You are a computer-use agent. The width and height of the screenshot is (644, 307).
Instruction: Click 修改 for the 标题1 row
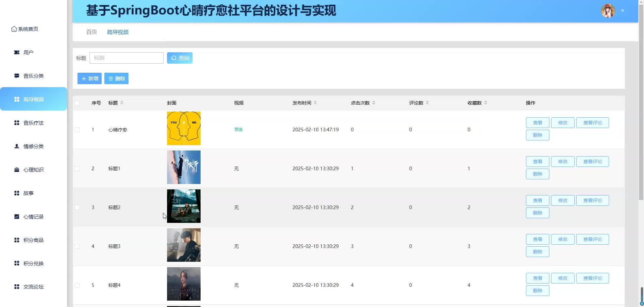point(563,162)
